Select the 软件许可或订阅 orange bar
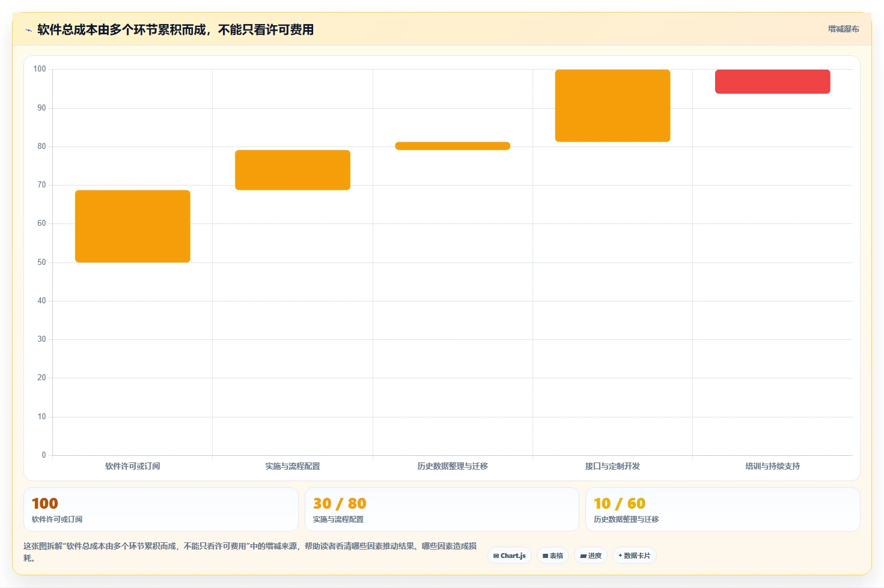Viewport: 884px width, 588px height. [x=133, y=226]
